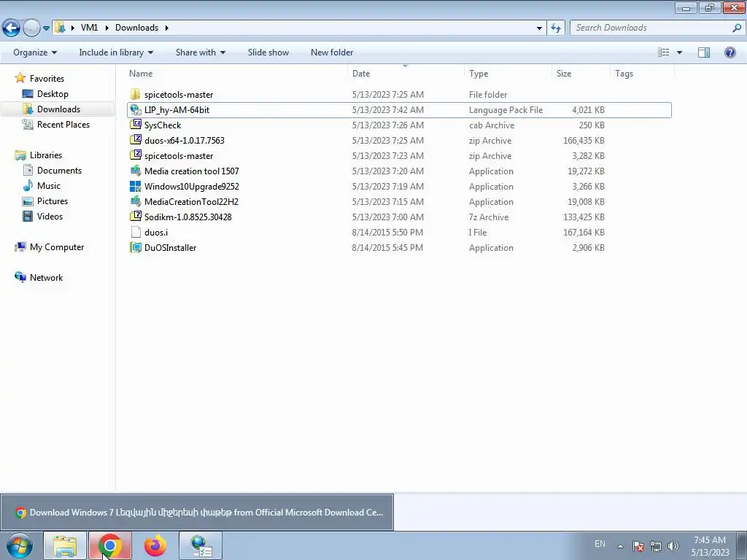The height and width of the screenshot is (560, 747).
Task: Select Sodikm-1.0.8525.30428 7z archive icon
Action: pyautogui.click(x=136, y=217)
